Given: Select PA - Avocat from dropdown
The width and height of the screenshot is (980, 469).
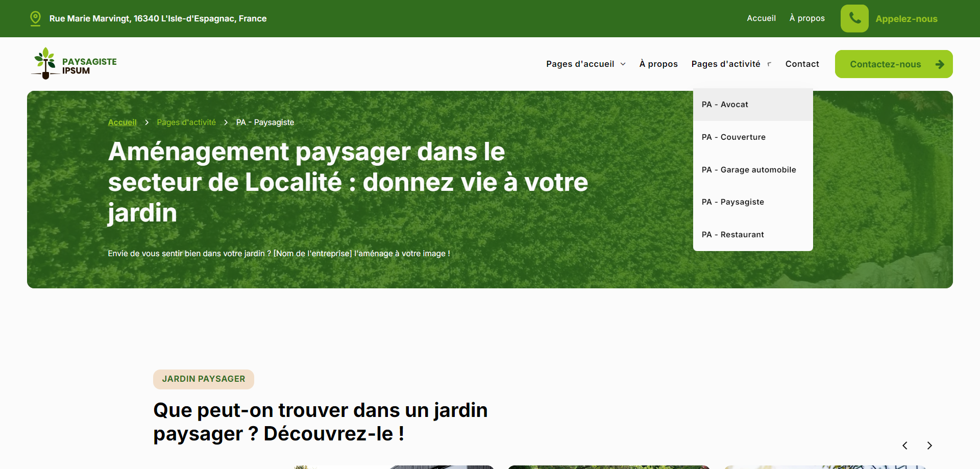Looking at the screenshot, I should (x=725, y=105).
